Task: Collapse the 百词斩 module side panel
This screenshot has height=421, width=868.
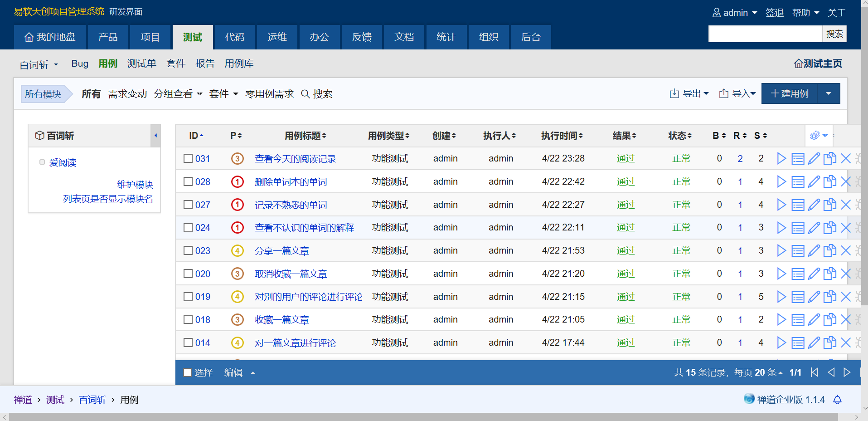Action: tap(155, 136)
